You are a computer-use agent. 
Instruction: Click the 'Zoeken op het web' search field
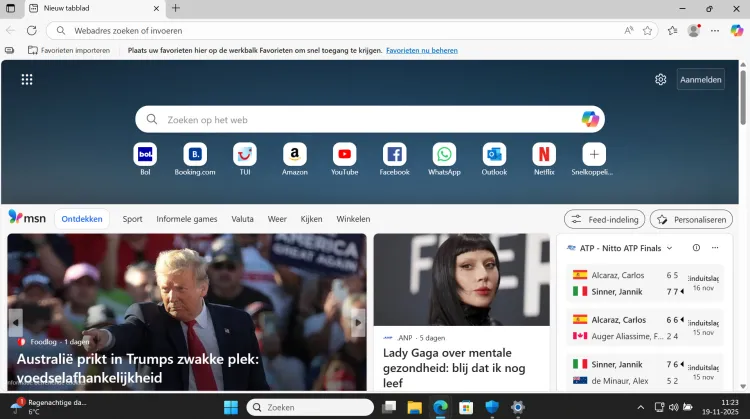(360, 119)
